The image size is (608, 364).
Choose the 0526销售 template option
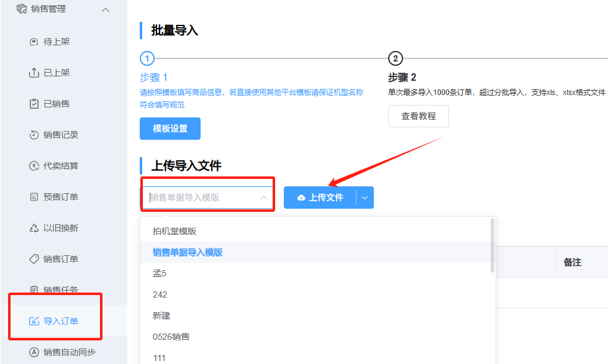click(171, 337)
